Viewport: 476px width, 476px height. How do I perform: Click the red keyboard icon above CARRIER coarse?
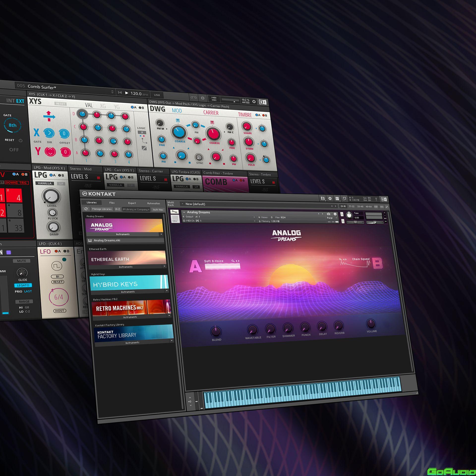(x=212, y=122)
